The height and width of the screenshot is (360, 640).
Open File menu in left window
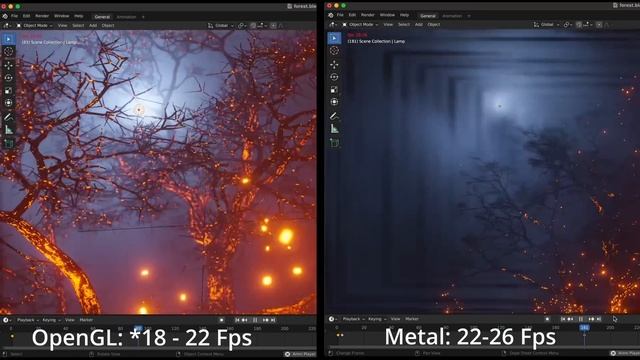pos(14,16)
